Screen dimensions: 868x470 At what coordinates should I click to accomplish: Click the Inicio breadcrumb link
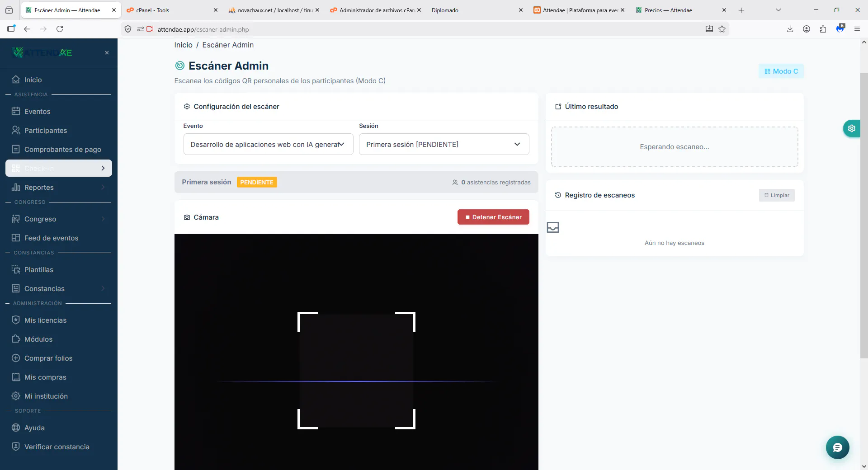pyautogui.click(x=183, y=45)
